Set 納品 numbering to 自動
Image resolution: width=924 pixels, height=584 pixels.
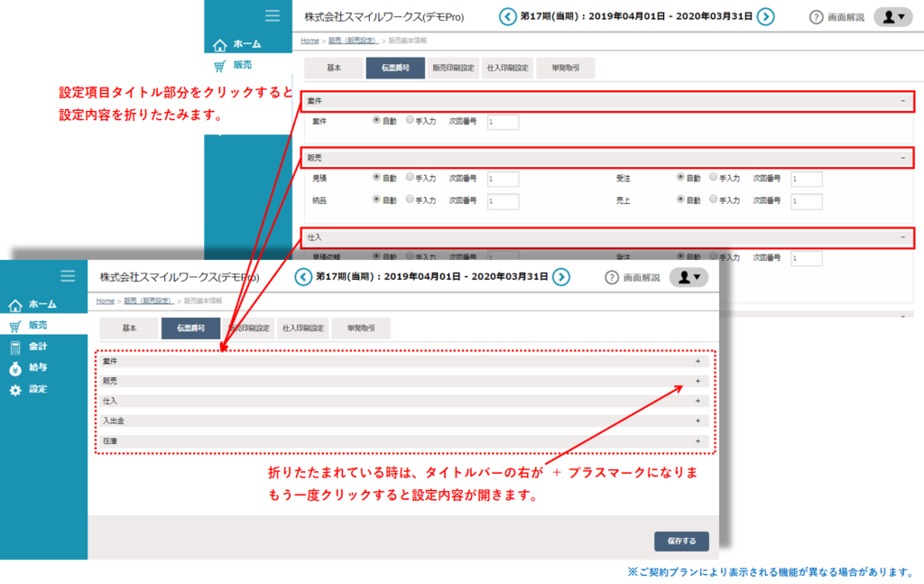(376, 199)
